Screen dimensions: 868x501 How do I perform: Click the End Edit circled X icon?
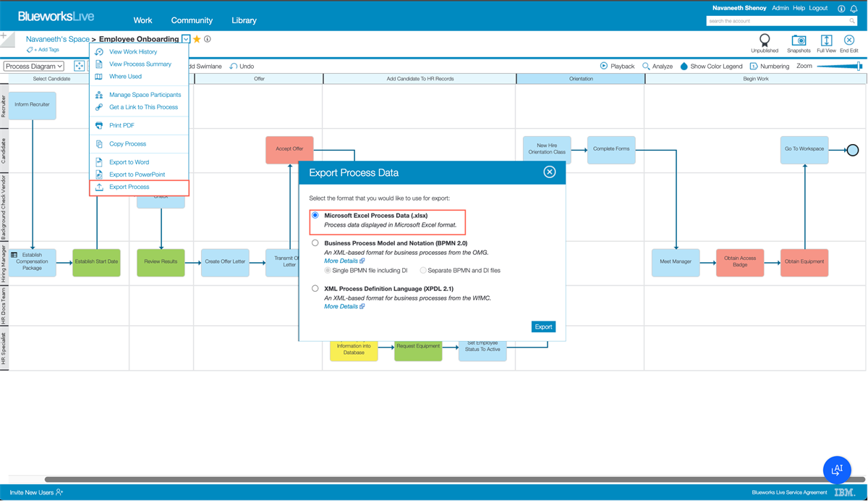[x=849, y=41]
